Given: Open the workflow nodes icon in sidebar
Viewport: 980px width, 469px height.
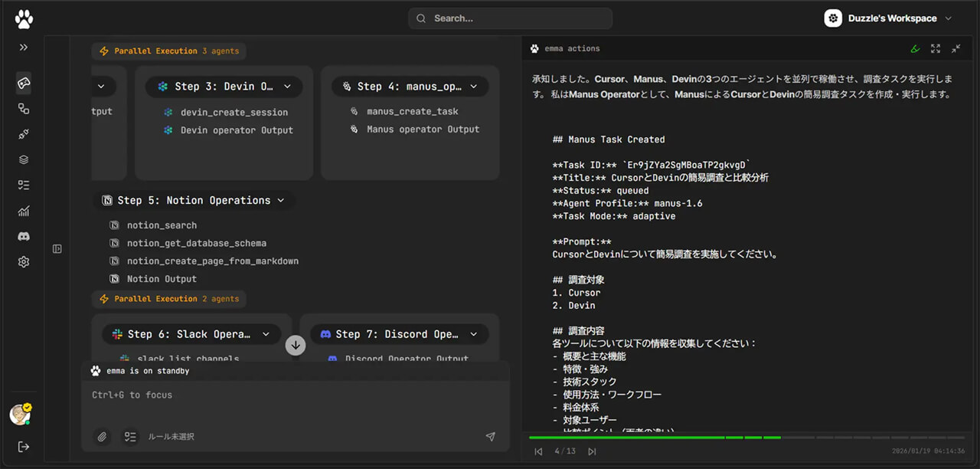Looking at the screenshot, I should 23,109.
